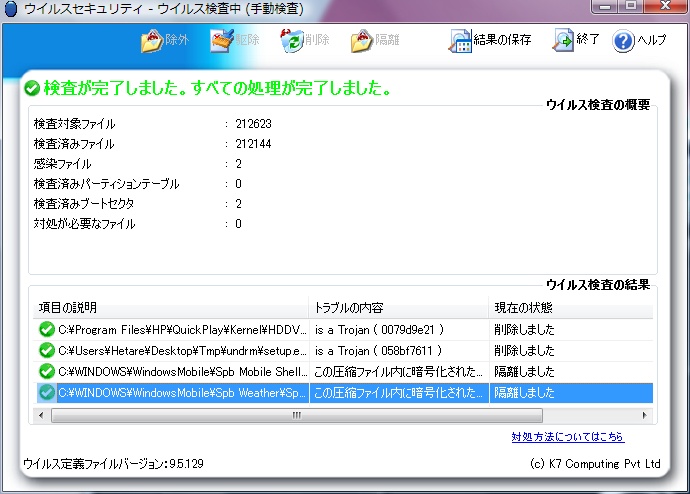Click green check icon of HP QuickPlay row
Image resolution: width=690 pixels, height=494 pixels.
pos(47,329)
